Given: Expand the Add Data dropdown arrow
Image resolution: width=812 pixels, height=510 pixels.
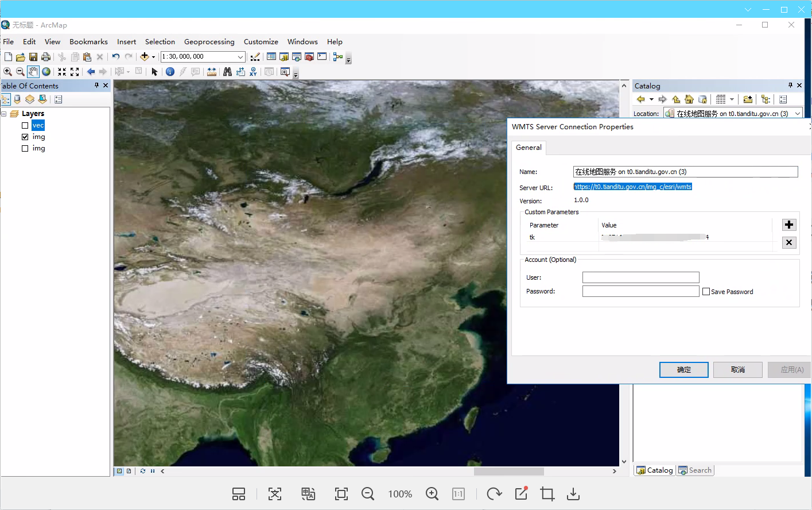Looking at the screenshot, I should (x=153, y=57).
